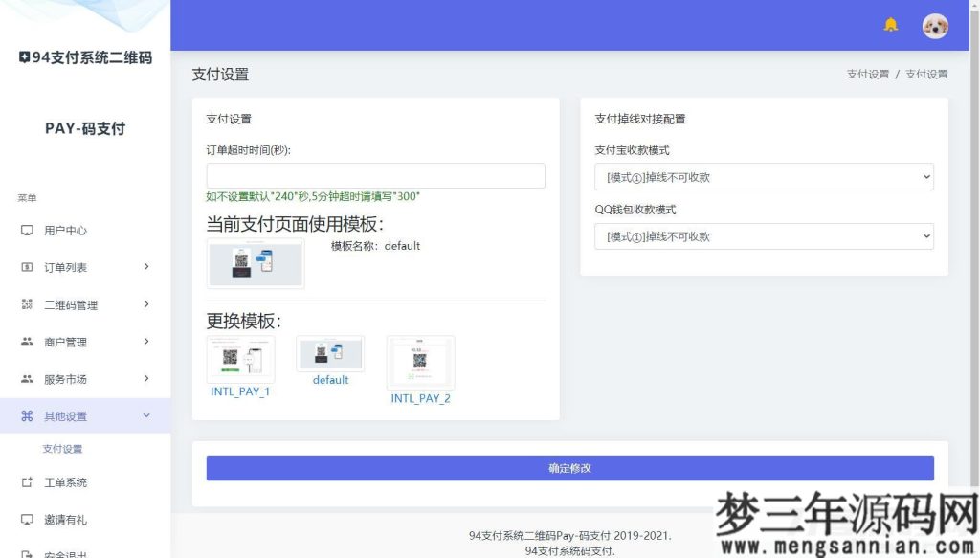Collapse the 其他设置 submenu
The image size is (980, 558).
pos(146,415)
